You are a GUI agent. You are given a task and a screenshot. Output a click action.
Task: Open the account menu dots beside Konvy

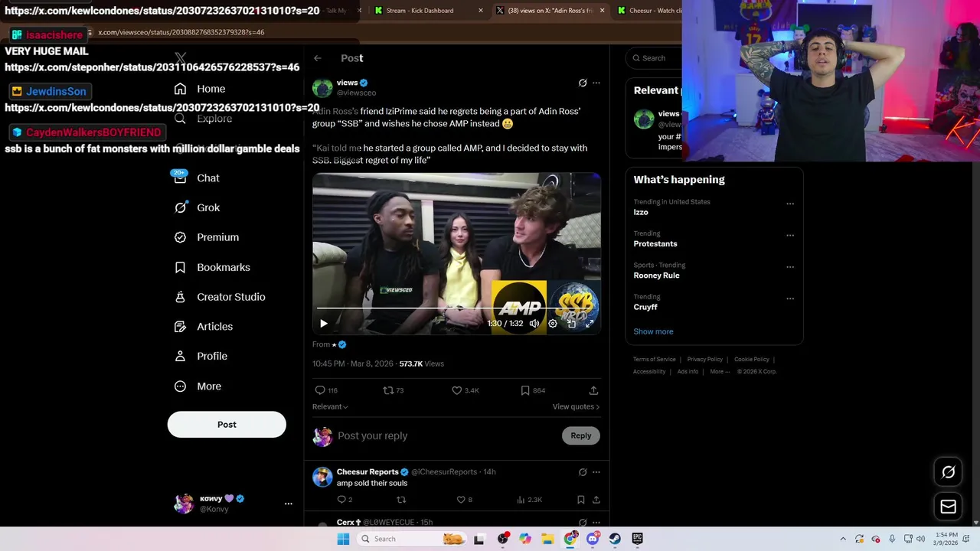pos(289,504)
